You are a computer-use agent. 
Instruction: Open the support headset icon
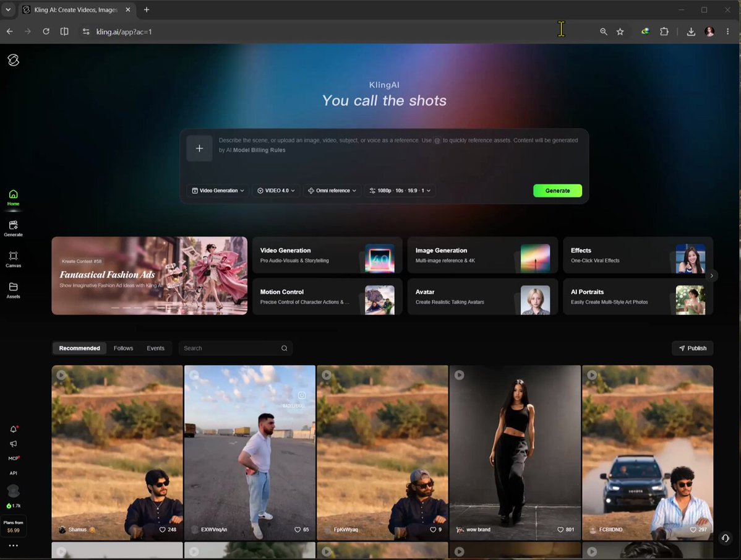coord(725,538)
